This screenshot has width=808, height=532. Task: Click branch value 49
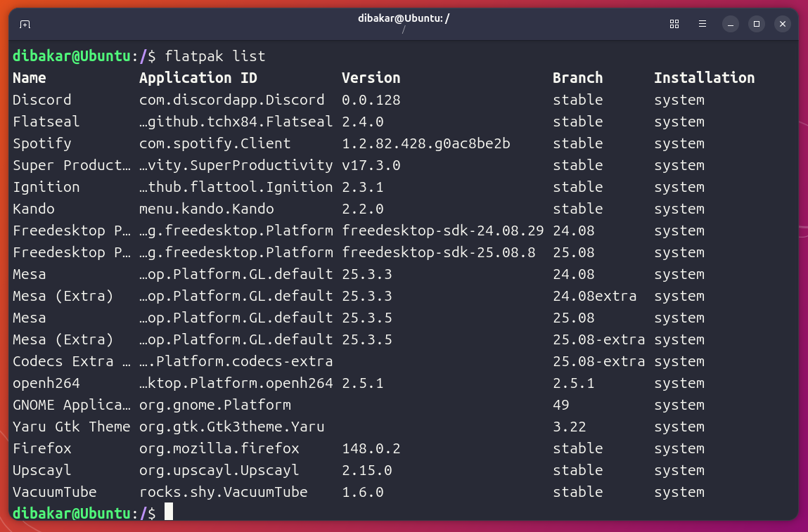[x=560, y=405]
